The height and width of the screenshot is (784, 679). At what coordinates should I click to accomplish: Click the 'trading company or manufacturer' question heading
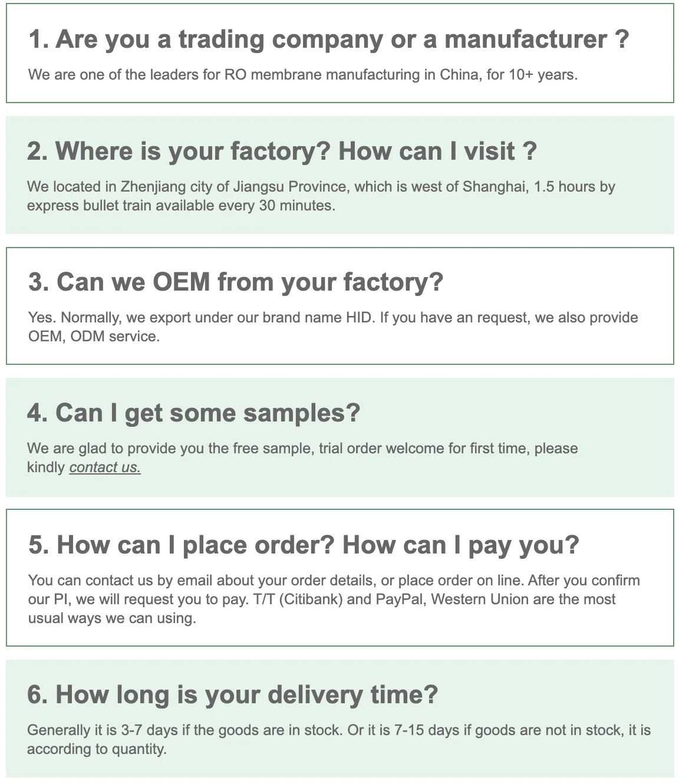pos(329,39)
